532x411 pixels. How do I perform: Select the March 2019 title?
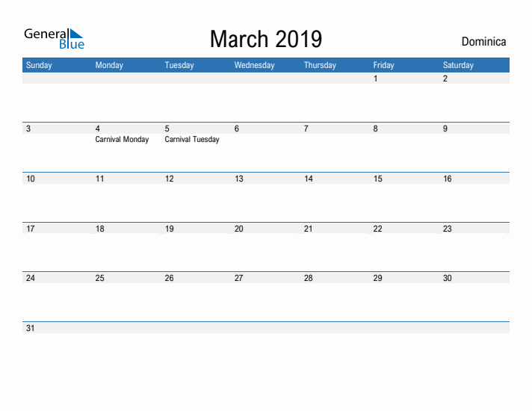pyautogui.click(x=265, y=38)
